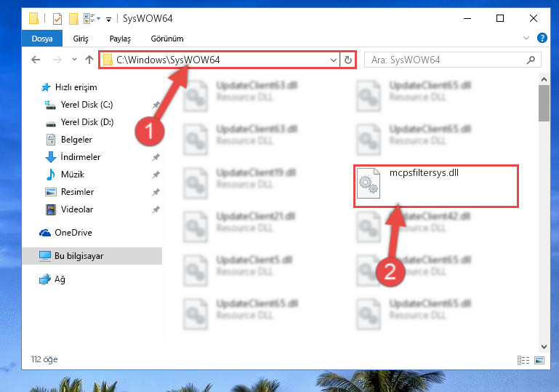559x392 pixels.
Task: Click the pin icon beside Videolar
Action: tap(156, 209)
